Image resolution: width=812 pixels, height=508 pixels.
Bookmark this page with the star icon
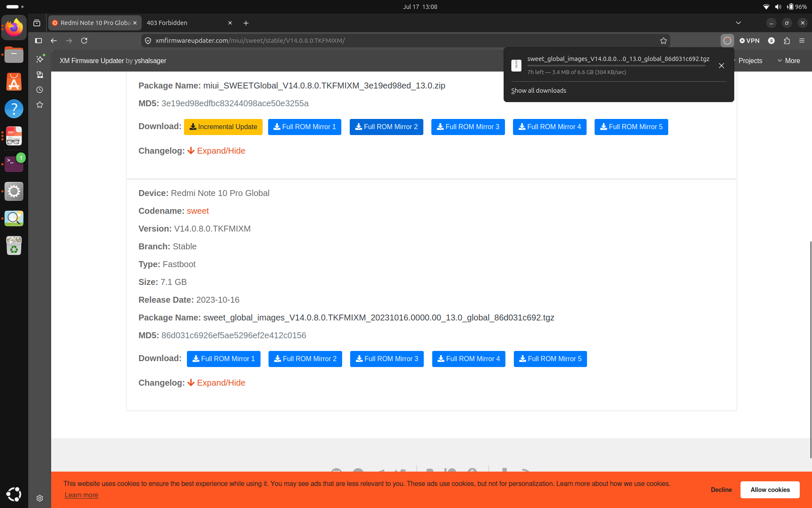663,41
